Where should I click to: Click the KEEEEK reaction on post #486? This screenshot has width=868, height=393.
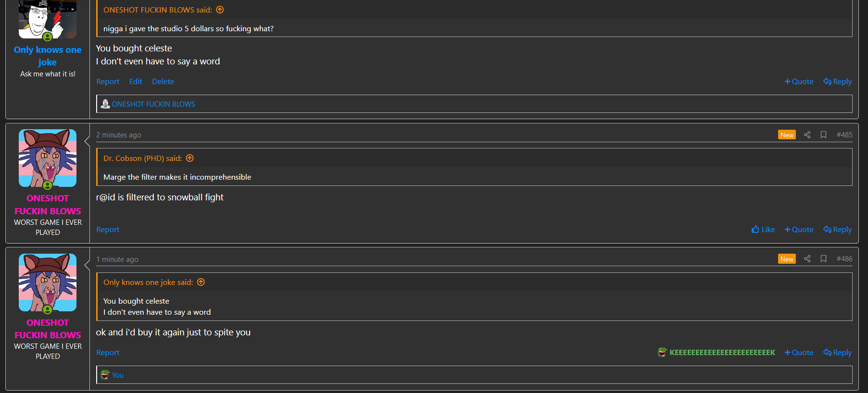coord(717,352)
